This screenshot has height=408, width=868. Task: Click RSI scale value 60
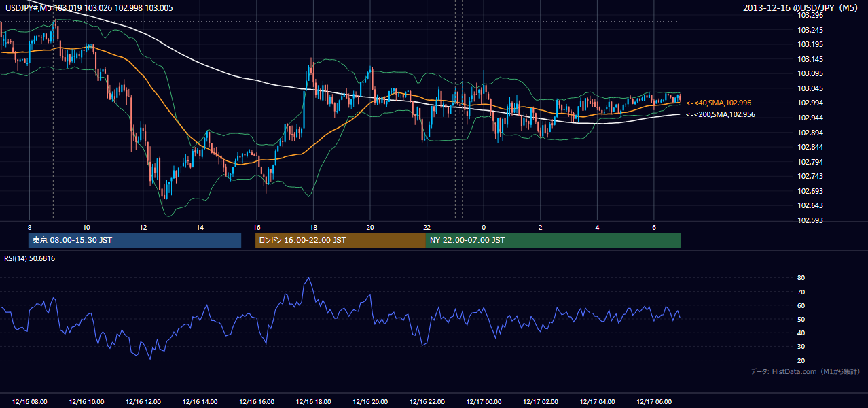click(801, 305)
